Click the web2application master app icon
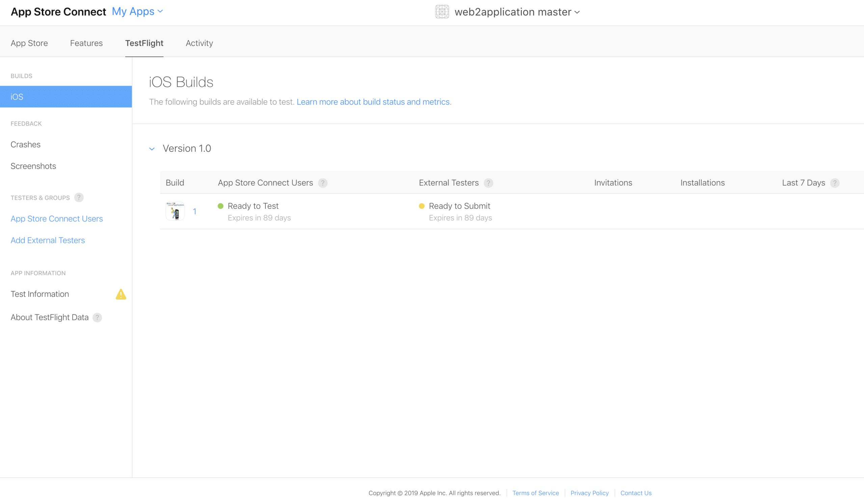Image resolution: width=864 pixels, height=504 pixels. click(442, 12)
